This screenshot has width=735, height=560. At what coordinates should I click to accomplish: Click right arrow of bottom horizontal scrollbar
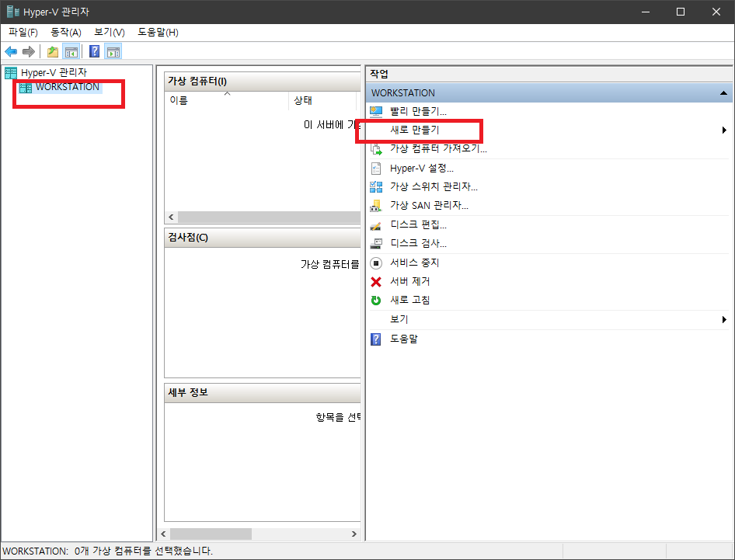coord(354,534)
